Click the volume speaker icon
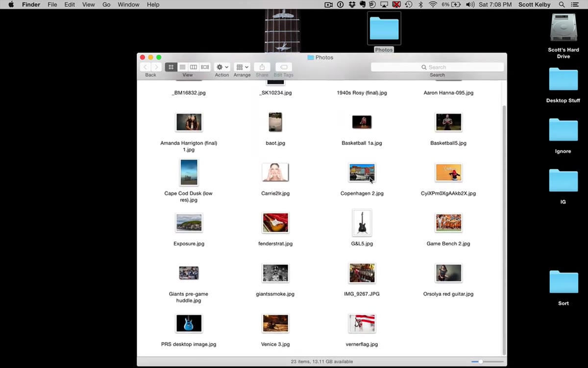This screenshot has width=588, height=368. 470,4
